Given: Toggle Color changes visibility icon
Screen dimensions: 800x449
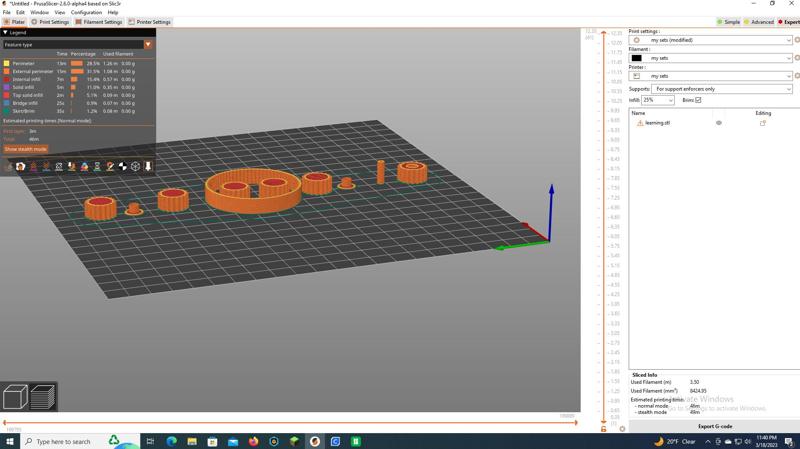Looking at the screenshot, I should tap(84, 166).
